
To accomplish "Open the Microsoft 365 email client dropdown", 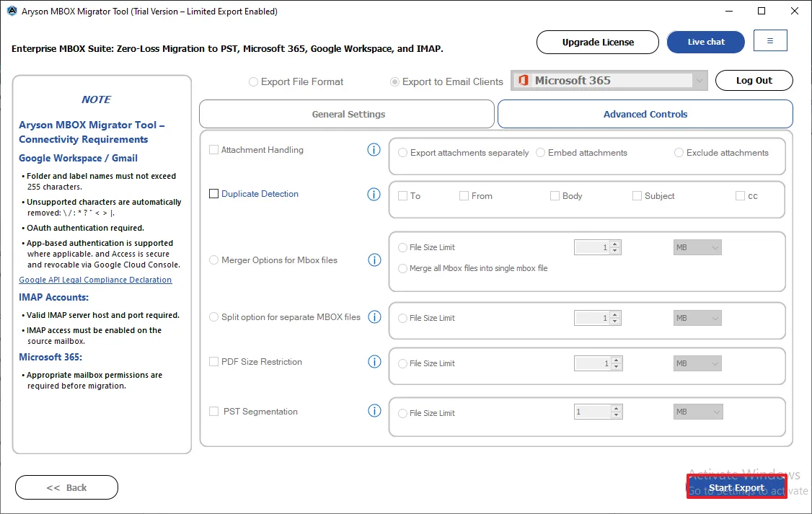I will click(609, 80).
